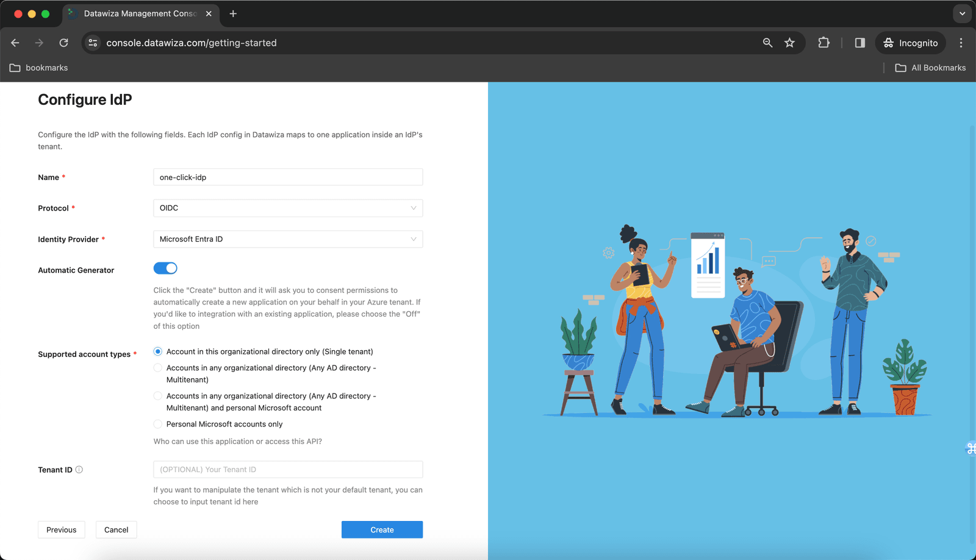This screenshot has width=976, height=560.
Task: Click the 'Who can use this application' text
Action: pyautogui.click(x=237, y=441)
